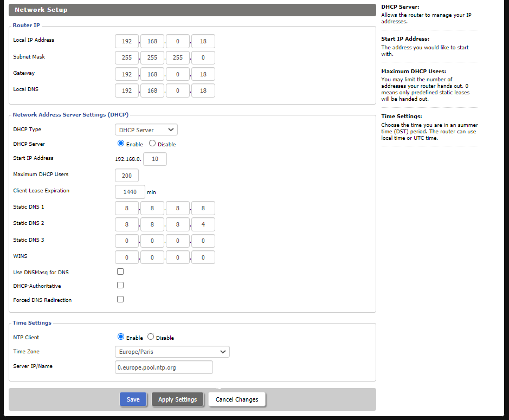Image resolution: width=509 pixels, height=420 pixels.
Task: Click the Client Lease Expiration minutes field
Action: (130, 192)
